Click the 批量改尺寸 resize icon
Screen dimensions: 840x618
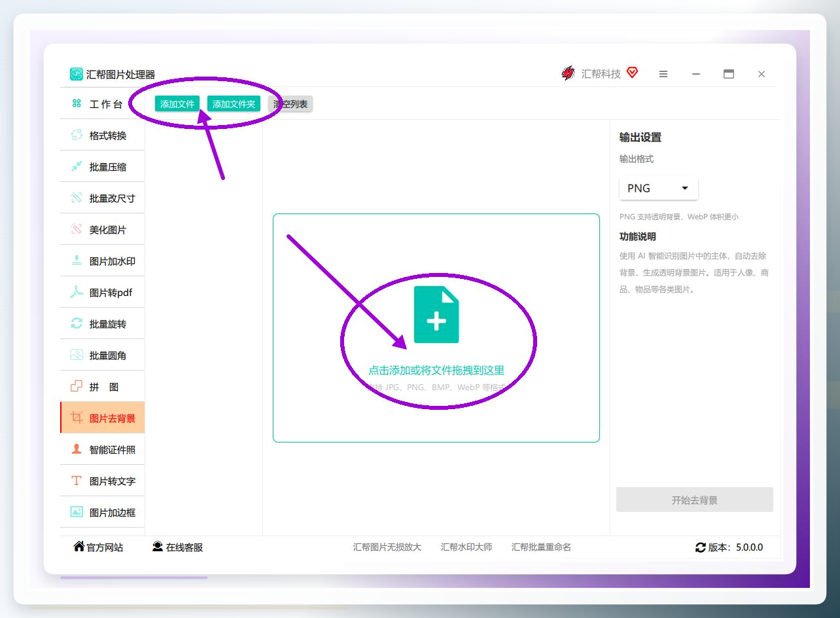(x=77, y=198)
